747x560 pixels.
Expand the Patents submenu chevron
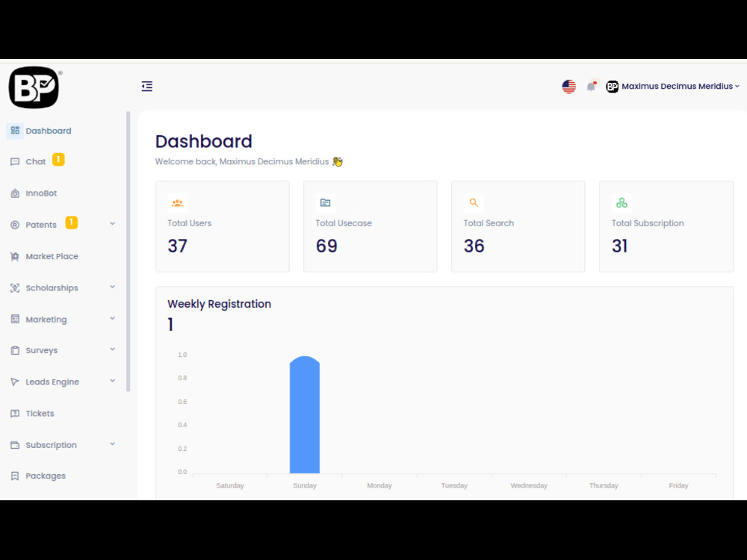pos(113,223)
